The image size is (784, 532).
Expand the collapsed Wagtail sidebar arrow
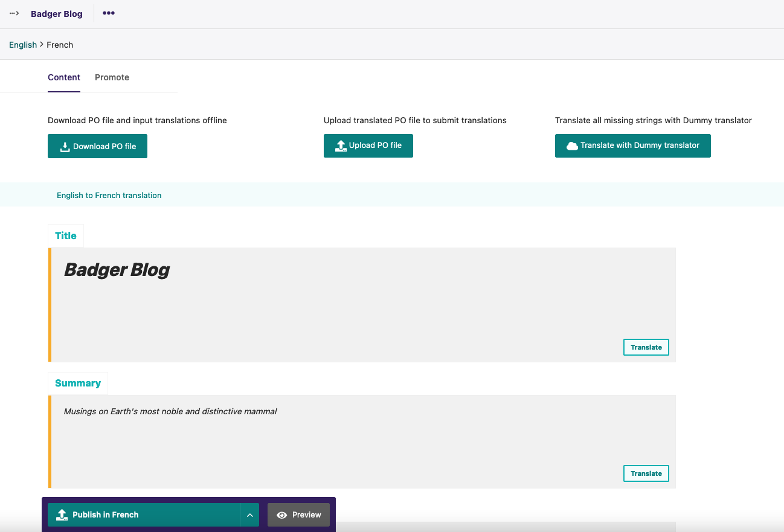click(13, 13)
